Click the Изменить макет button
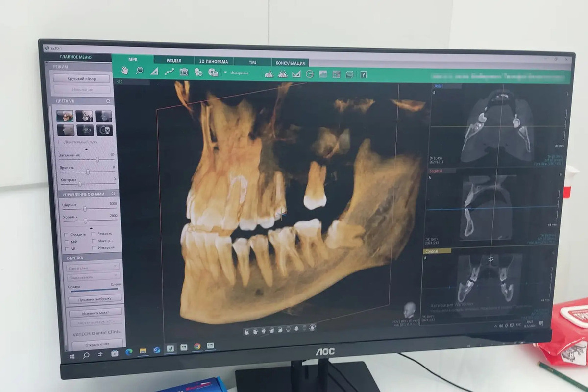Viewport: 588px width, 392px height. [x=96, y=312]
